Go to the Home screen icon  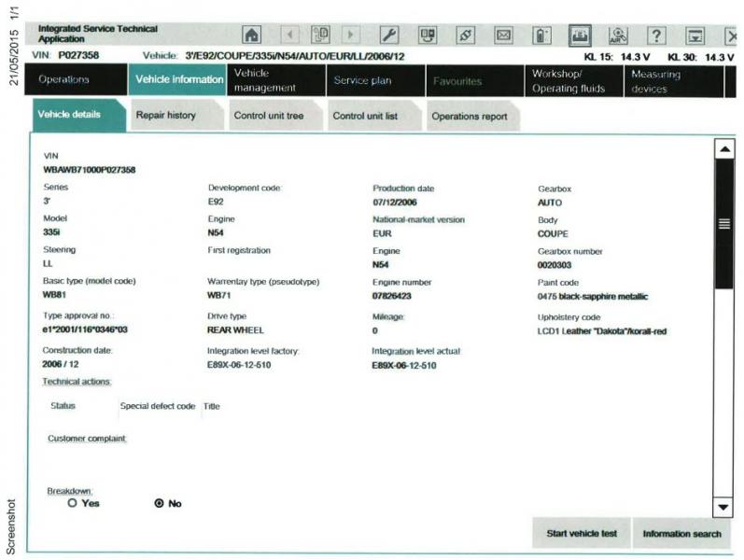(252, 35)
